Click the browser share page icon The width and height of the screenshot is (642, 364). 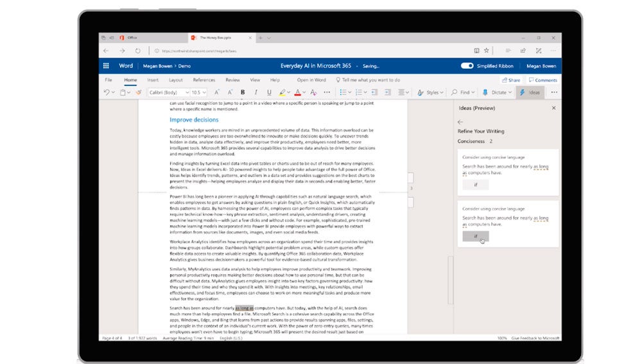[523, 51]
